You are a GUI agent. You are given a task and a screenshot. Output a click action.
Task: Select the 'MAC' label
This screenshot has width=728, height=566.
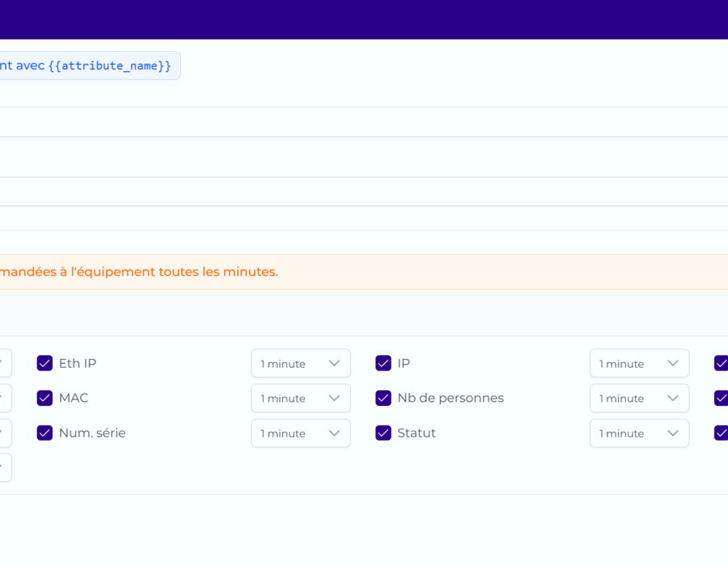(x=74, y=398)
